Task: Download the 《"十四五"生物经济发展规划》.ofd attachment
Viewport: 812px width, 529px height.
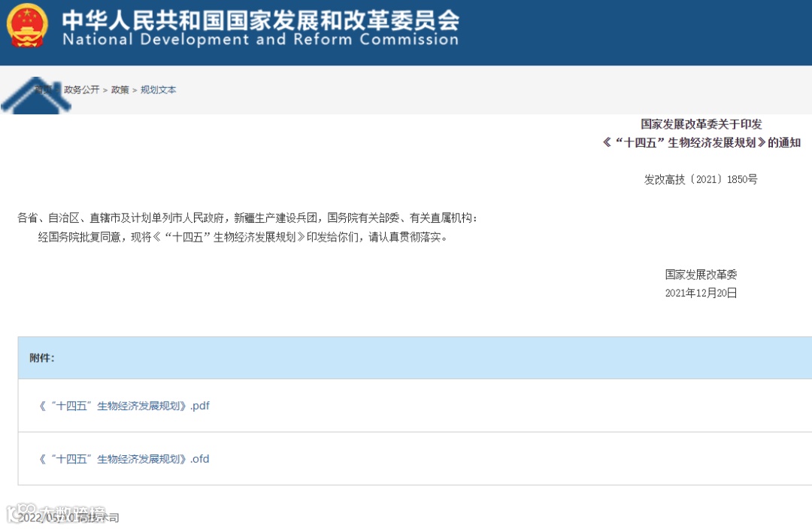Action: [124, 459]
